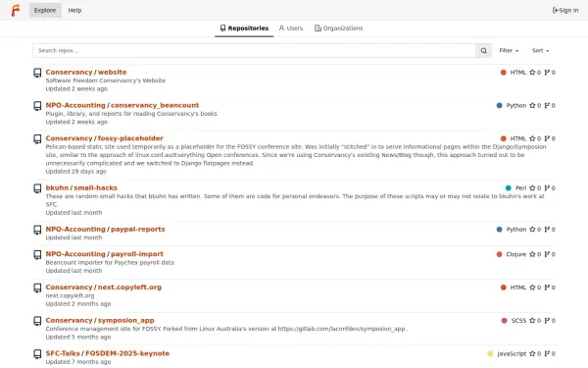Open the FOSDEM-2025-keynote repository link

127,353
